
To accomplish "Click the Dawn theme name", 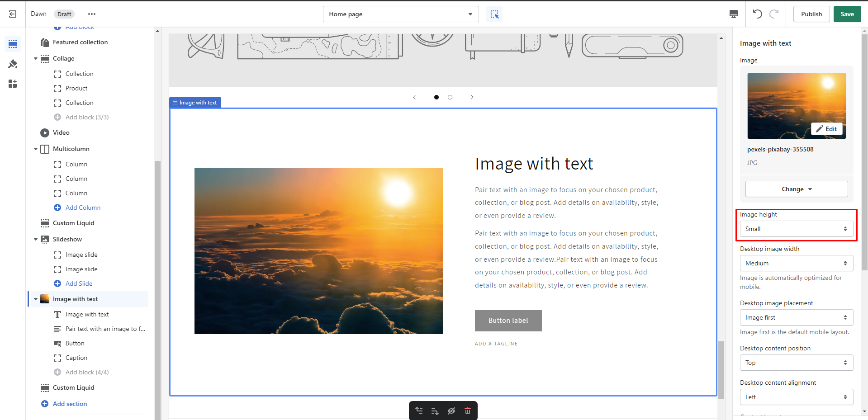I will 38,14.
